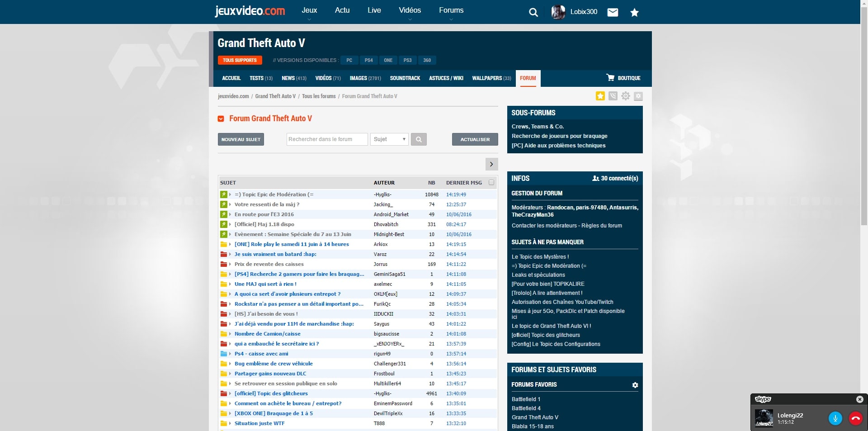Click the connected users icon in Infos
Screen dimensions: 868x431
596,179
